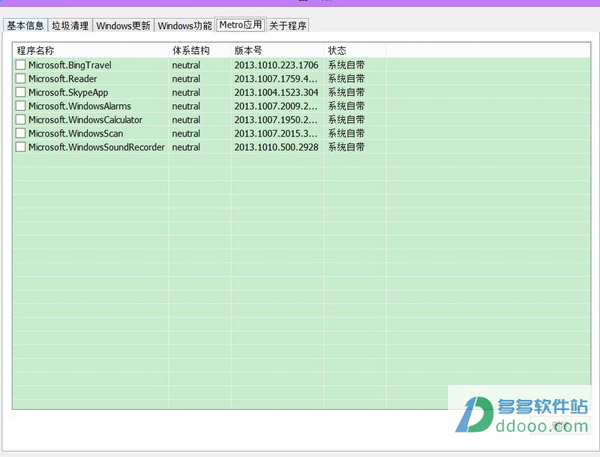Open the 关于程序 tab
This screenshot has width=600, height=457.
(288, 26)
